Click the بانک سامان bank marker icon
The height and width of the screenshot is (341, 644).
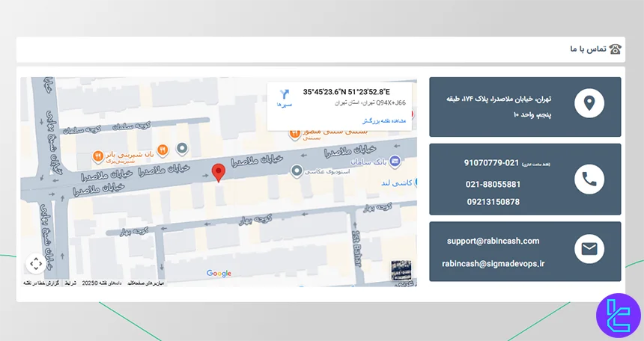pos(395,162)
